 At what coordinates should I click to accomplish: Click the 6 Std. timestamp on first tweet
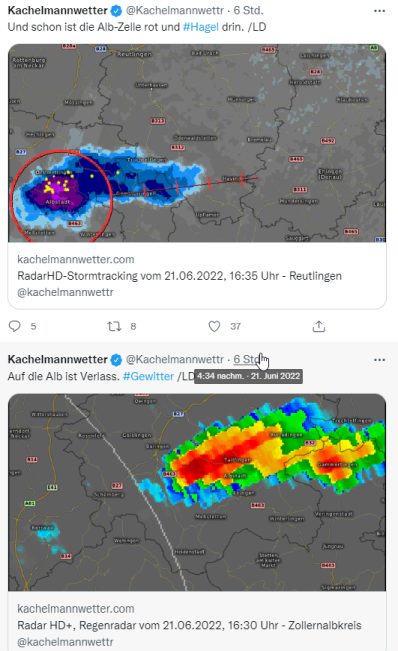[x=248, y=10]
